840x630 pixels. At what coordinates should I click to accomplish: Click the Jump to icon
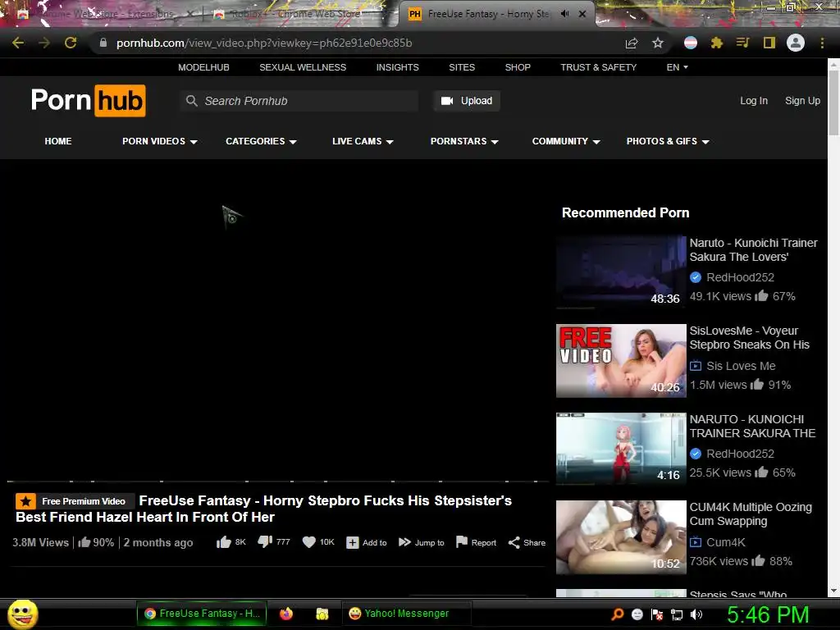[404, 542]
